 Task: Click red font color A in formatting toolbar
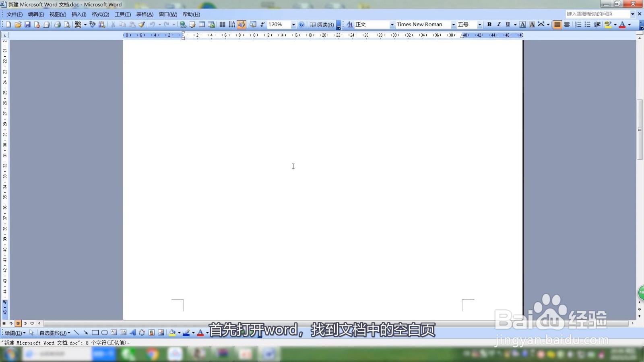point(622,25)
